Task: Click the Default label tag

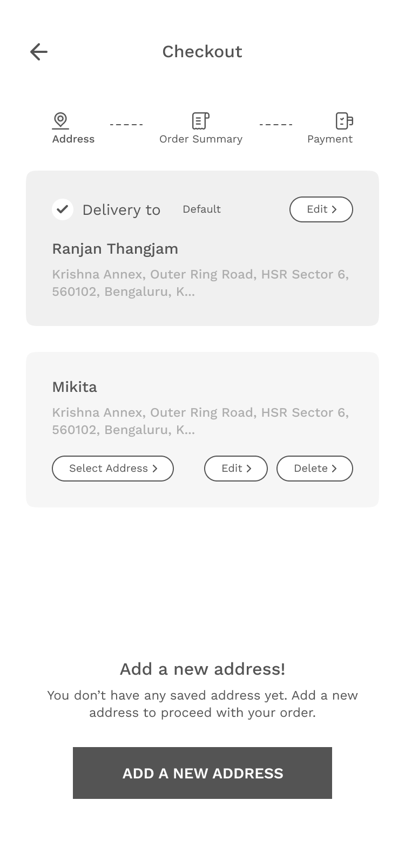Action: 201,209
